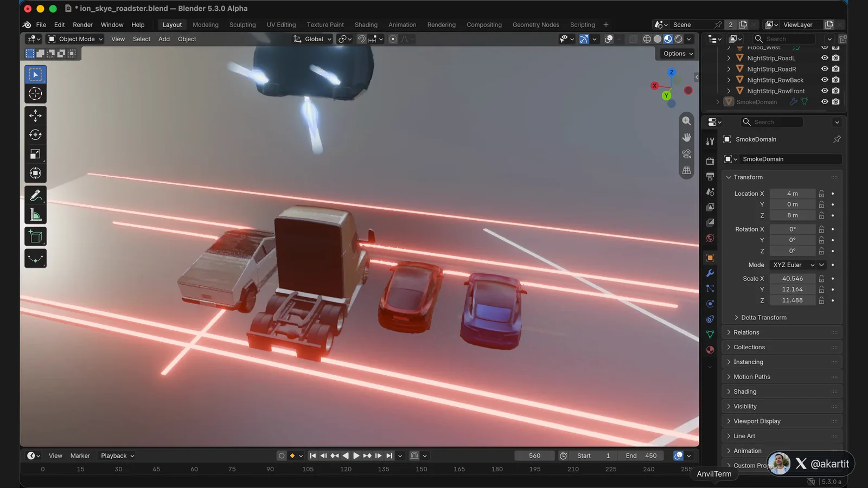Play the animation forward
Viewport: 868px width, 488px height.
pos(356,456)
